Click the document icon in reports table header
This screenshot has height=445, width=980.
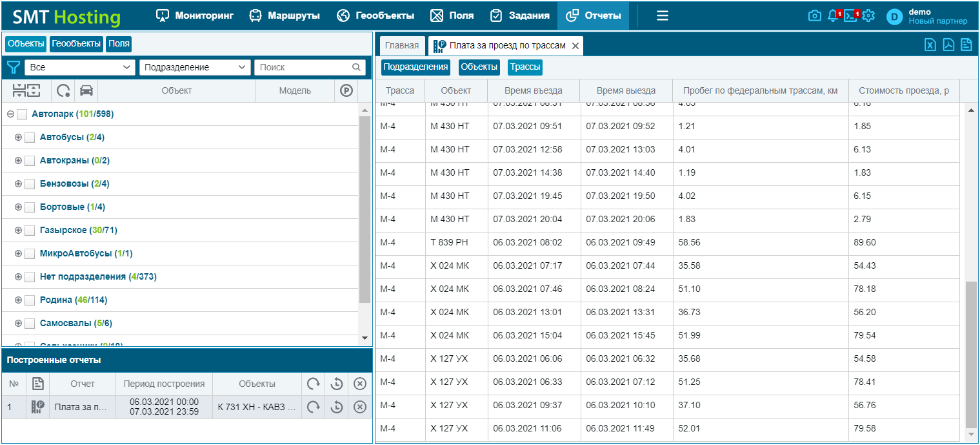tap(38, 384)
